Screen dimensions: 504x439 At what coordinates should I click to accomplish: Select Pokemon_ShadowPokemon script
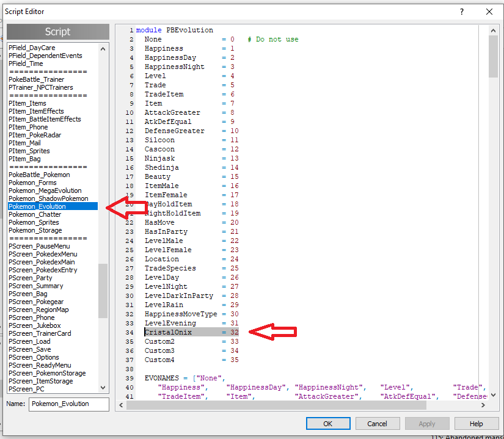(x=48, y=198)
